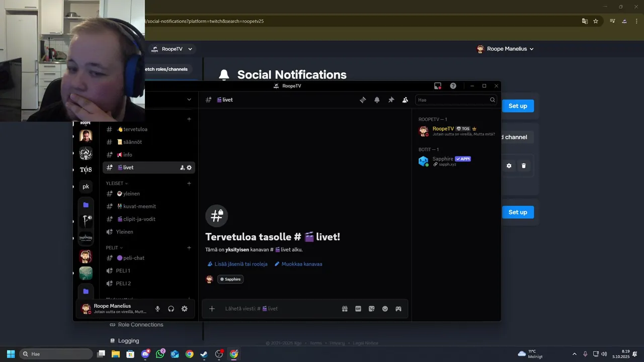The width and height of the screenshot is (644, 362).
Task: Open invite icon on livet channel row
Action: pyautogui.click(x=182, y=168)
